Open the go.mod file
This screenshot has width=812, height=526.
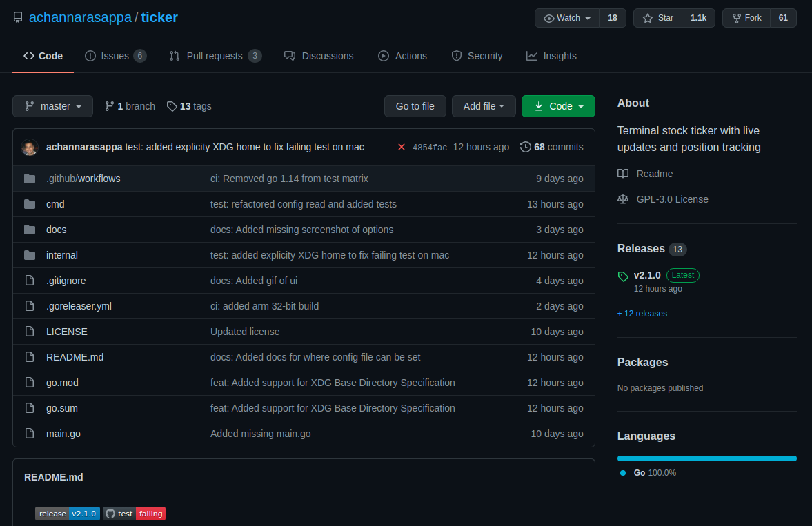62,383
